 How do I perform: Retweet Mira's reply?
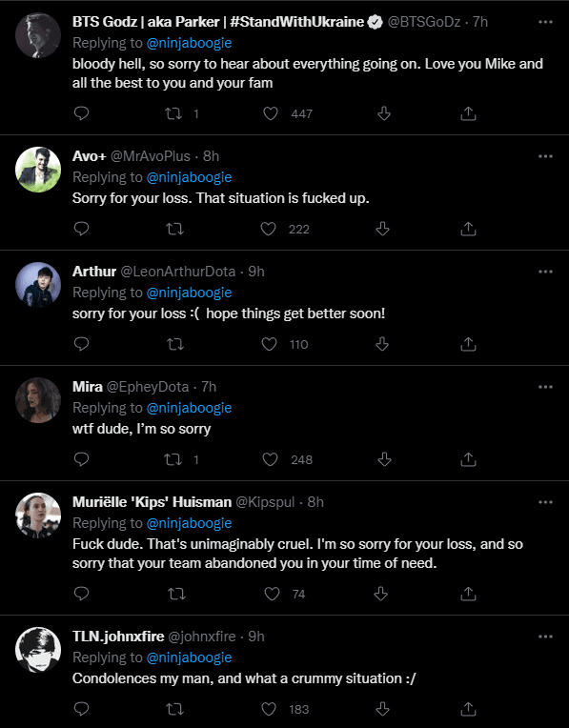click(x=173, y=459)
